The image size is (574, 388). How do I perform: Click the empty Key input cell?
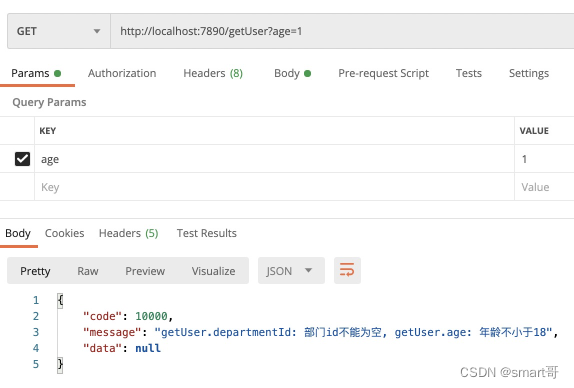275,187
